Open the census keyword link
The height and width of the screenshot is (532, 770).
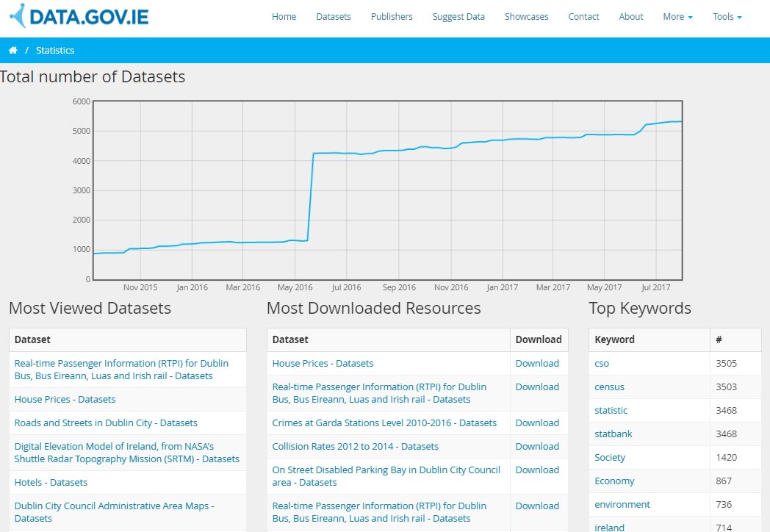(608, 387)
